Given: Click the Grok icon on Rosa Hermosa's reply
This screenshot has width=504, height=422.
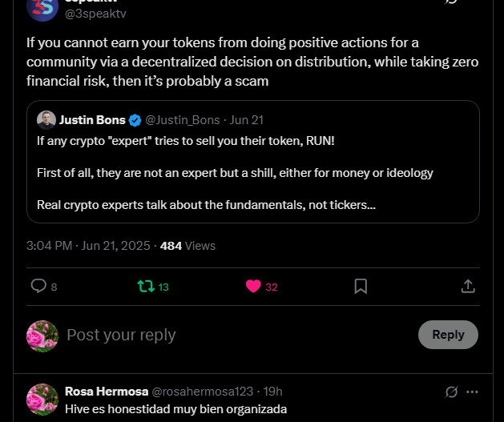Looking at the screenshot, I should coord(452,392).
